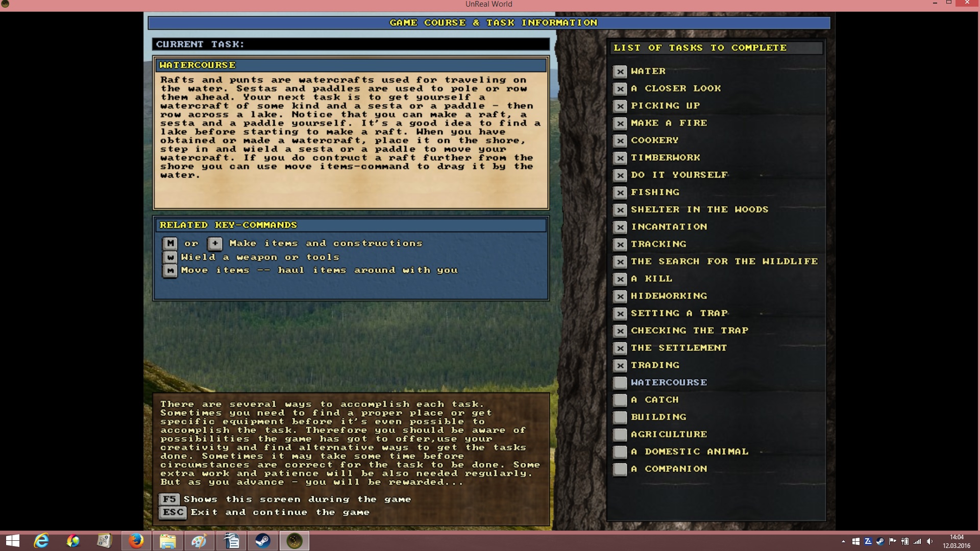This screenshot has width=980, height=551.
Task: Click the W key icon for Wield
Action: click(x=170, y=257)
